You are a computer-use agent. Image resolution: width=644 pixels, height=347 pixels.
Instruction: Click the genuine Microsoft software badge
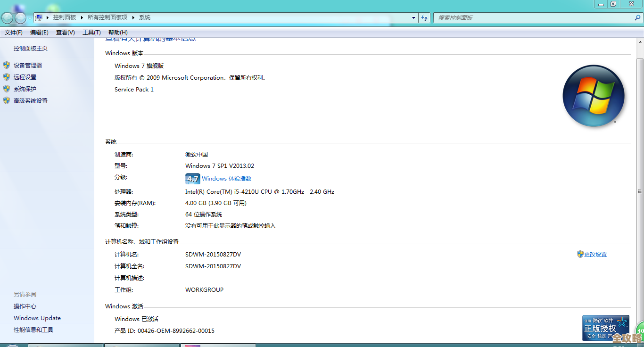tap(605, 328)
